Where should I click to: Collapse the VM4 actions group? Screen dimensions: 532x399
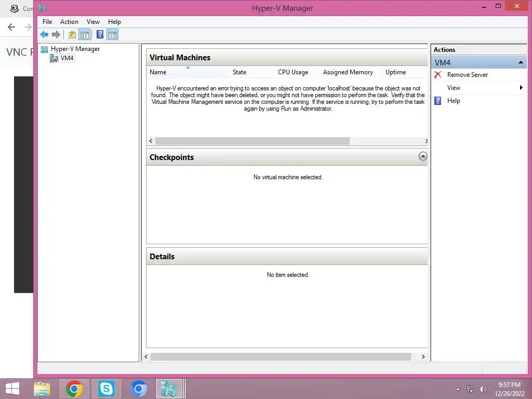[521, 62]
